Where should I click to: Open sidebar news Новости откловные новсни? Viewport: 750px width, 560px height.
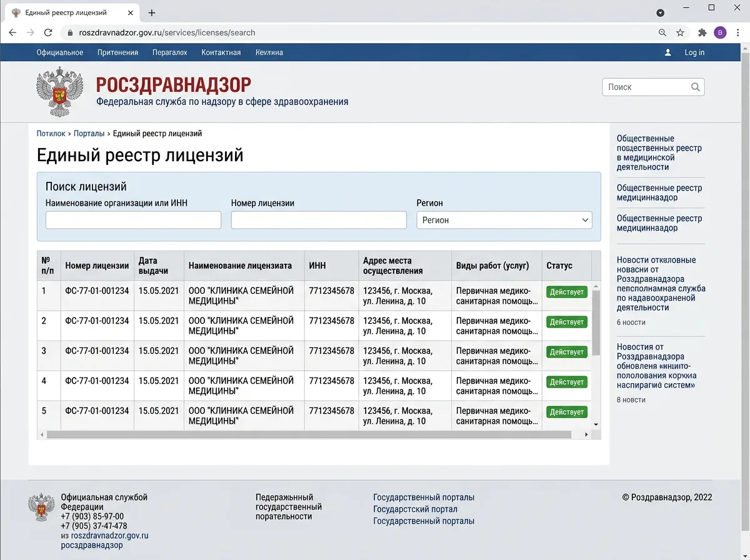661,284
